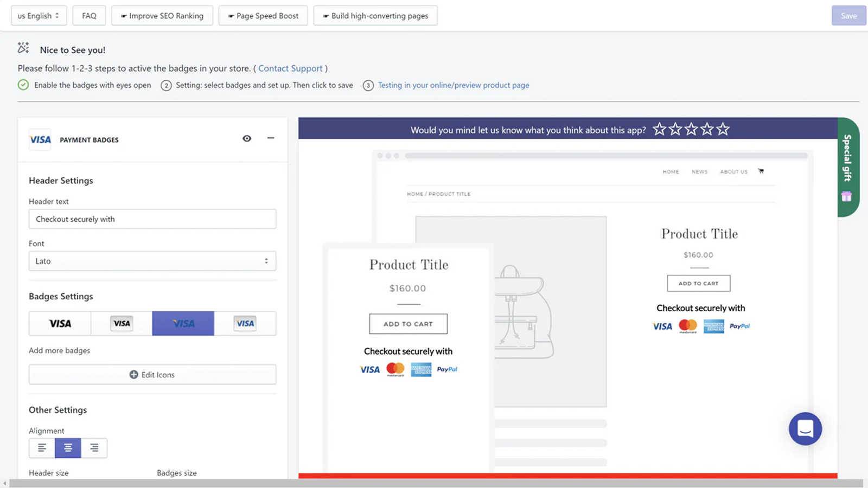
Task: Follow the Contact Support link
Action: pyautogui.click(x=290, y=68)
